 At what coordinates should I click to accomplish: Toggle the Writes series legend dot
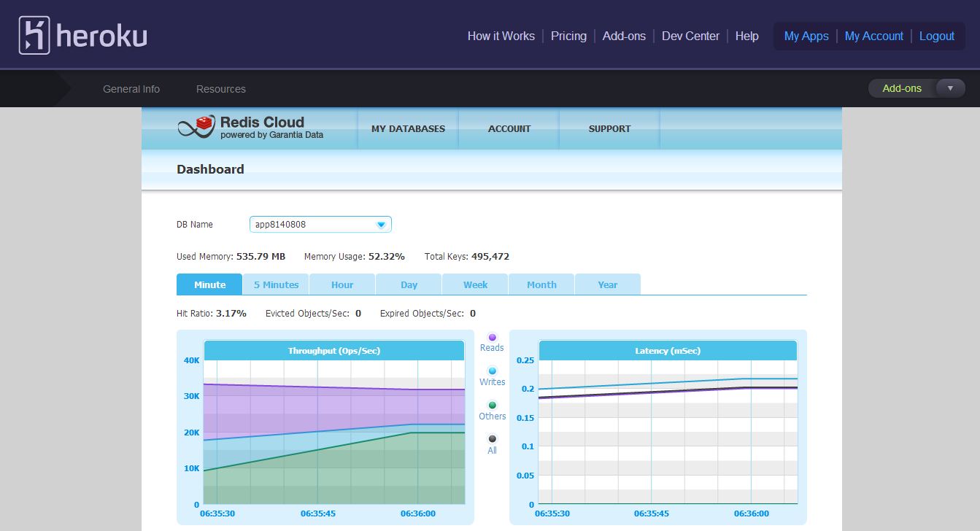[493, 371]
